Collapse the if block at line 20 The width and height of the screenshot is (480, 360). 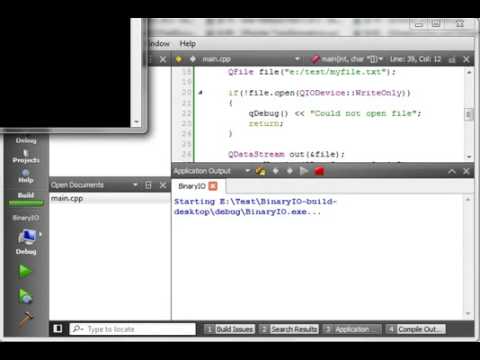point(200,93)
